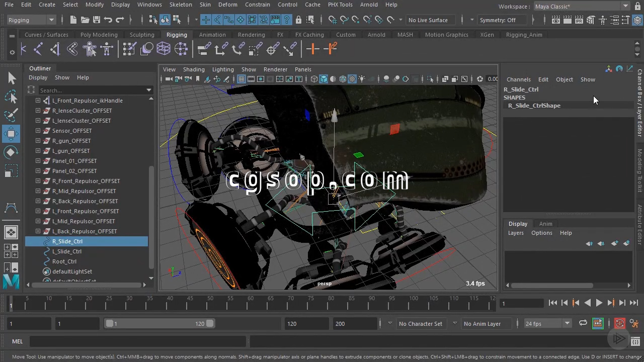Expand the R_gun_OFFSET node in Outliner
The height and width of the screenshot is (362, 644).
coord(38,141)
